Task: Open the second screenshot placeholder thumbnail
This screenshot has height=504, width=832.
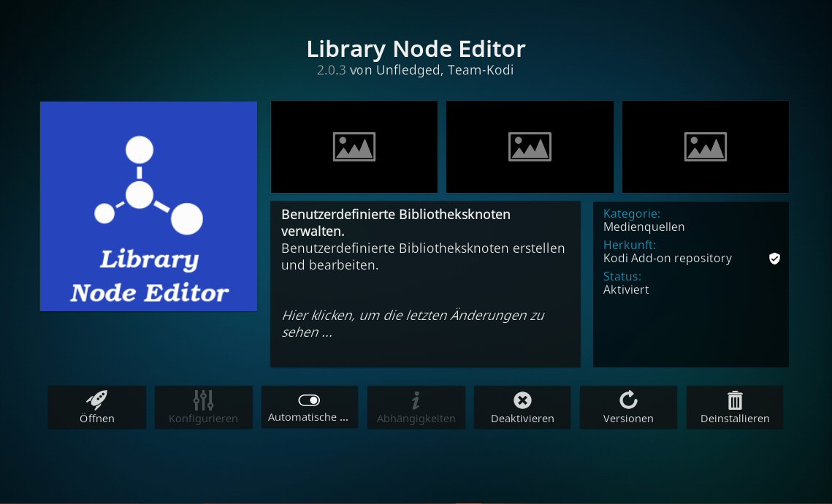Action: 530,147
